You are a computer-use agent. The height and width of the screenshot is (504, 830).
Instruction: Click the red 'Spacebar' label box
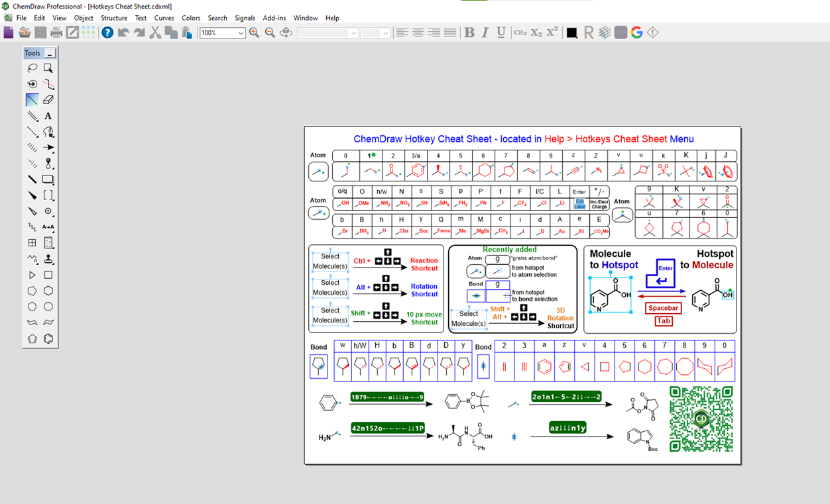664,308
